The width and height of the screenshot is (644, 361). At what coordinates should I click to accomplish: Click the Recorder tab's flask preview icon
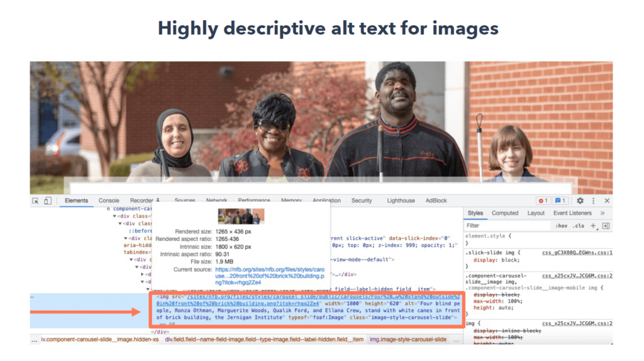158,201
